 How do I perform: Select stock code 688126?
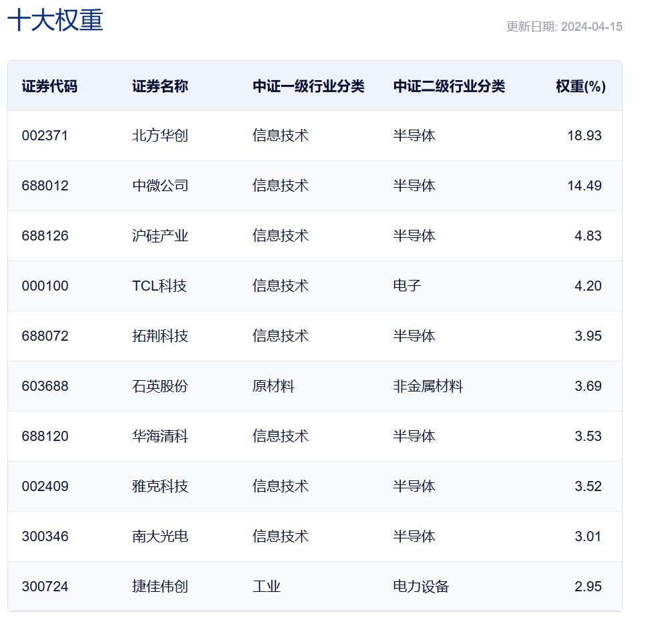tap(45, 236)
